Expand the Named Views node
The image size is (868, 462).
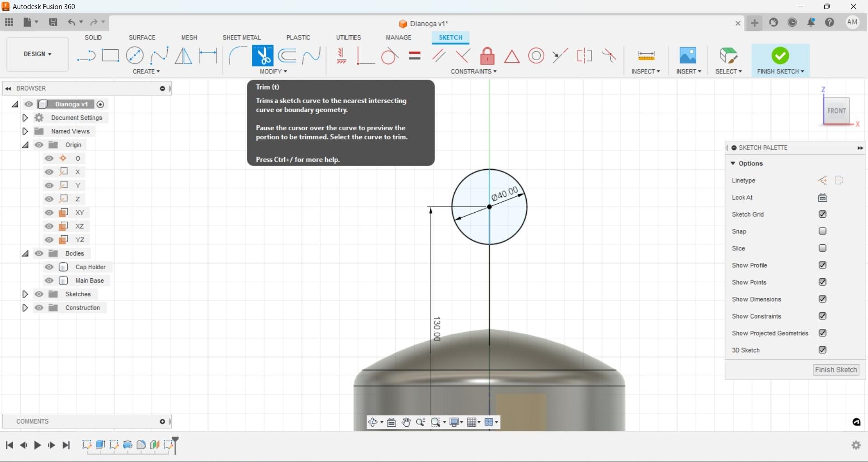coord(25,131)
